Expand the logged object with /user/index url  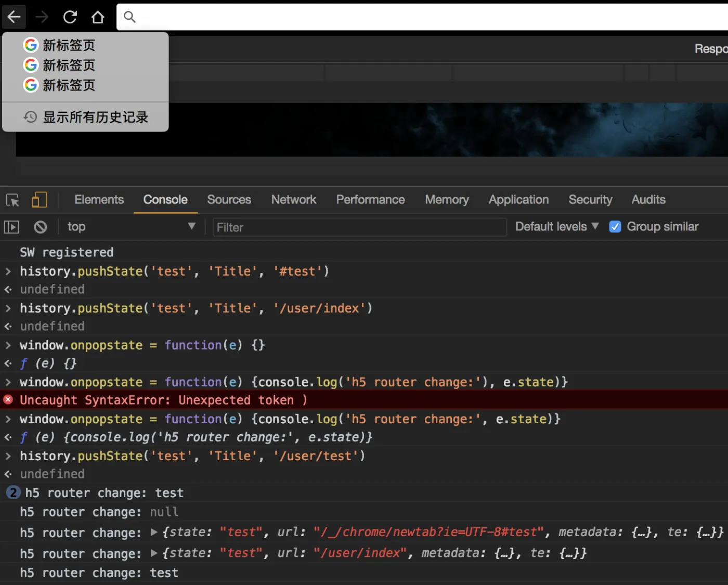154,553
